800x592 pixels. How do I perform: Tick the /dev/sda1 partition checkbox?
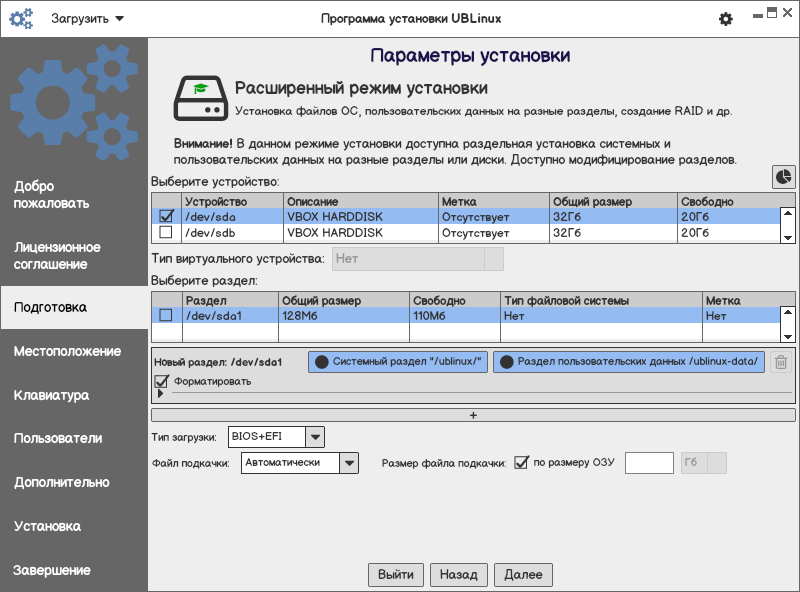point(166,315)
